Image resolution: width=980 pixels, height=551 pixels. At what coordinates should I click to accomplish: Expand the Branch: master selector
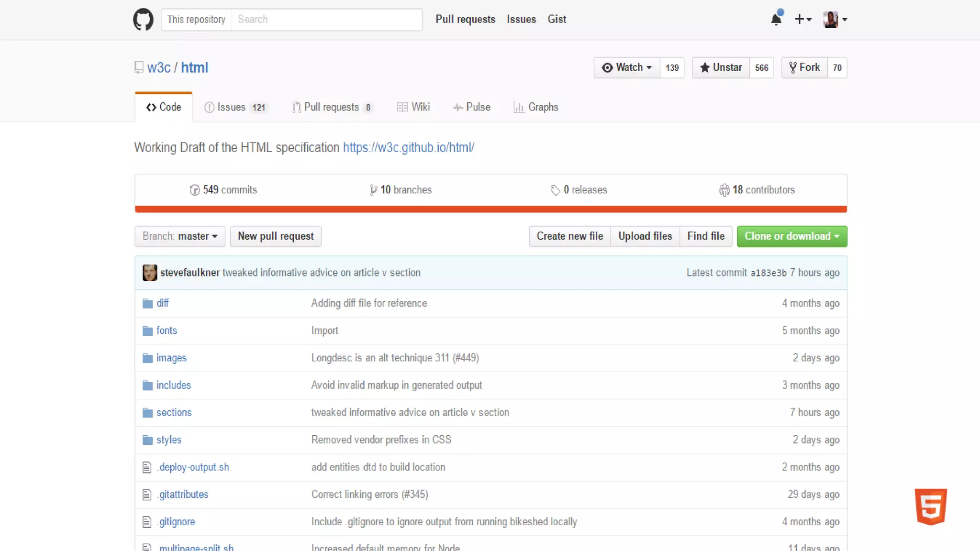click(180, 236)
